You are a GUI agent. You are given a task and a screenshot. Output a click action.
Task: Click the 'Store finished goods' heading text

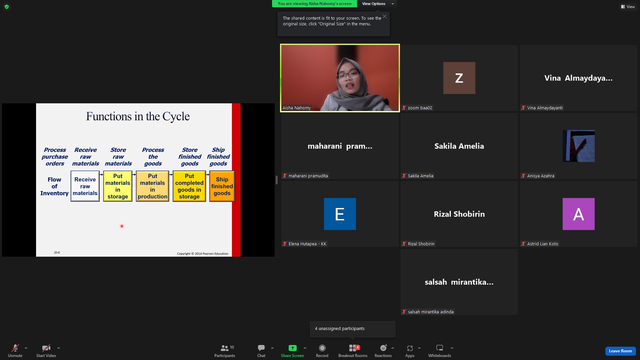click(x=190, y=157)
